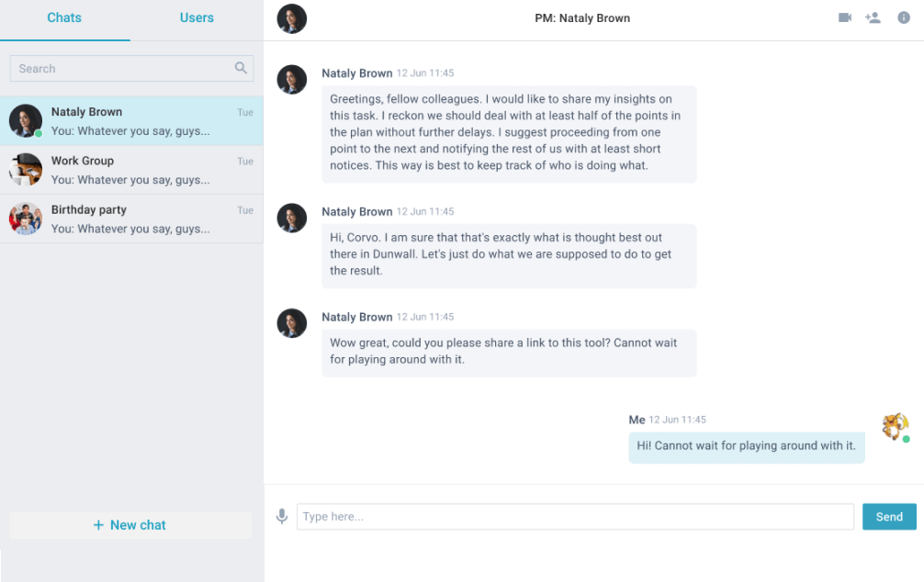Click my tiger avatar next to my message
The image size is (924, 582).
pos(896,426)
